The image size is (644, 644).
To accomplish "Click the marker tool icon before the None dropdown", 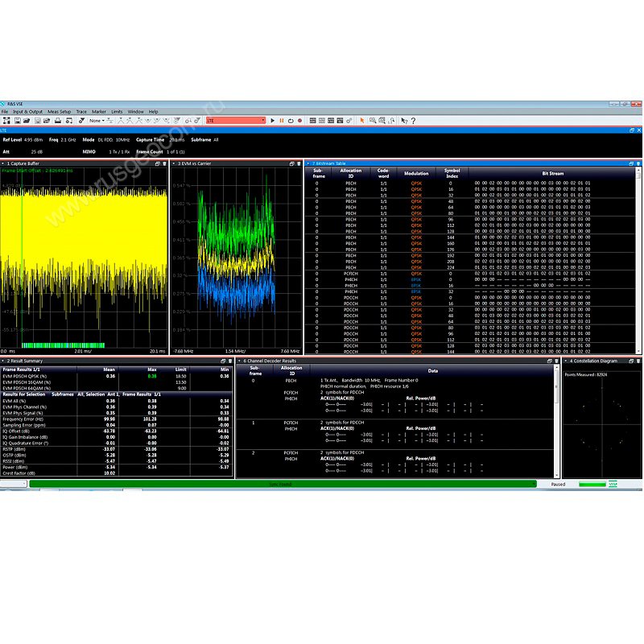I will [82, 121].
